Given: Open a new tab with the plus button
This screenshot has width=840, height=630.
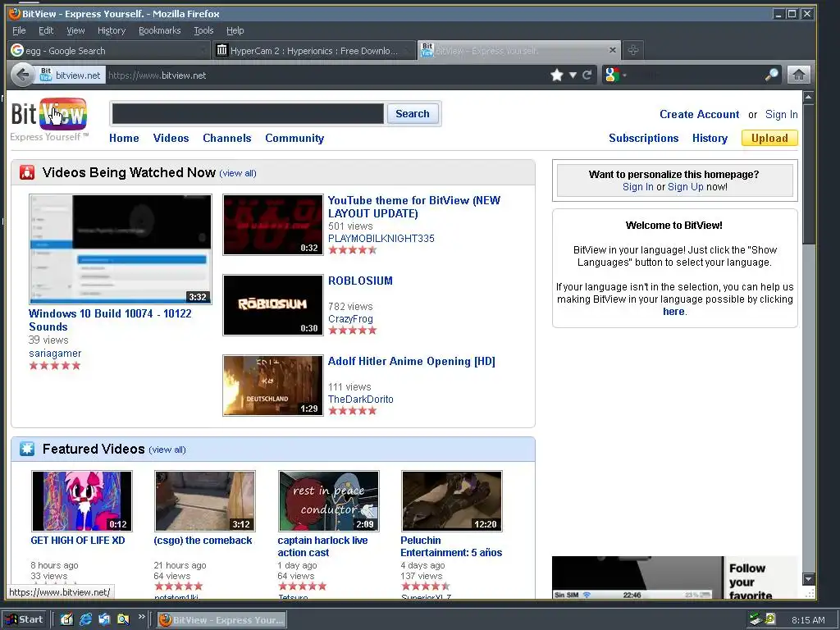Looking at the screenshot, I should tap(633, 50).
